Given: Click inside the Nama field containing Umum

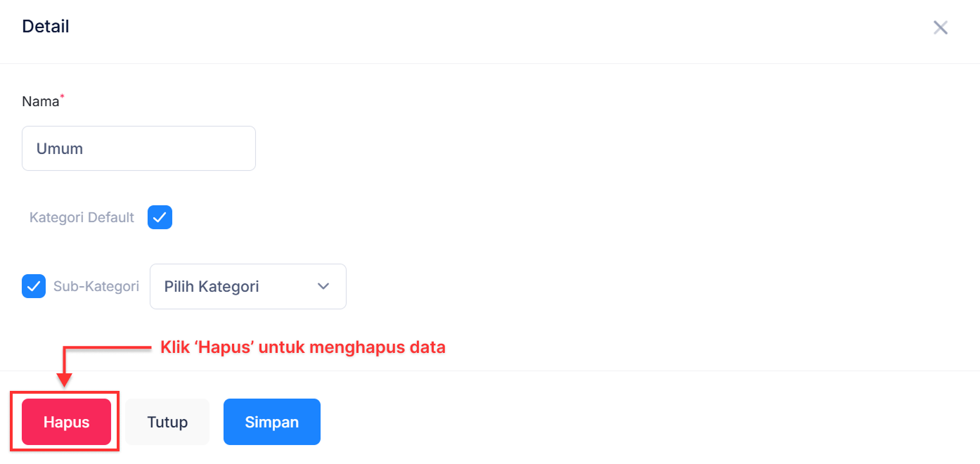Looking at the screenshot, I should [x=138, y=148].
